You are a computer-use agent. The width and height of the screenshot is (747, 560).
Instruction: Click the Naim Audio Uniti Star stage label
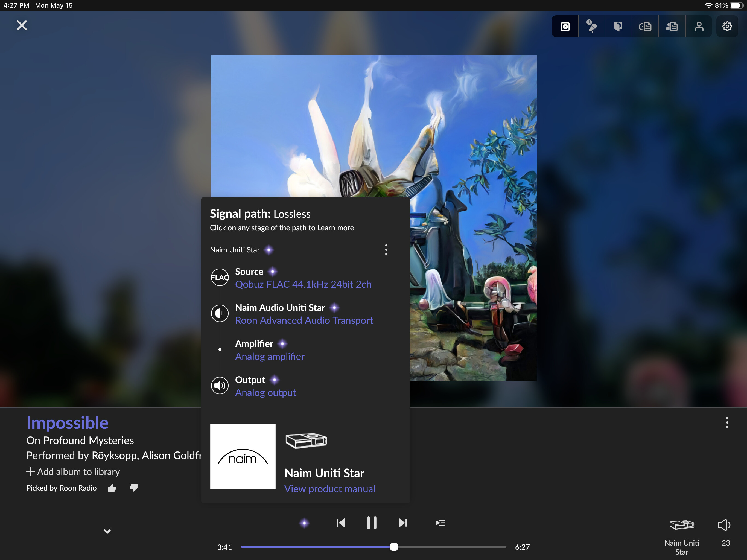[280, 308]
